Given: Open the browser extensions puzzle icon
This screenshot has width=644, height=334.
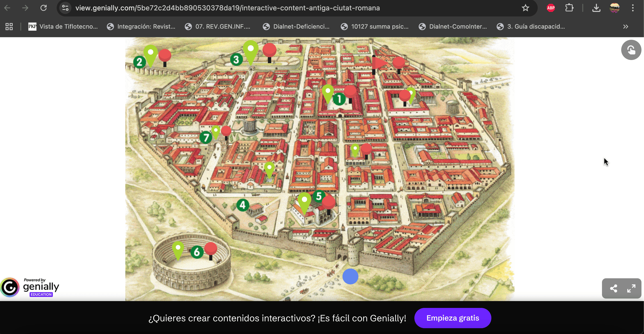Looking at the screenshot, I should pyautogui.click(x=569, y=8).
